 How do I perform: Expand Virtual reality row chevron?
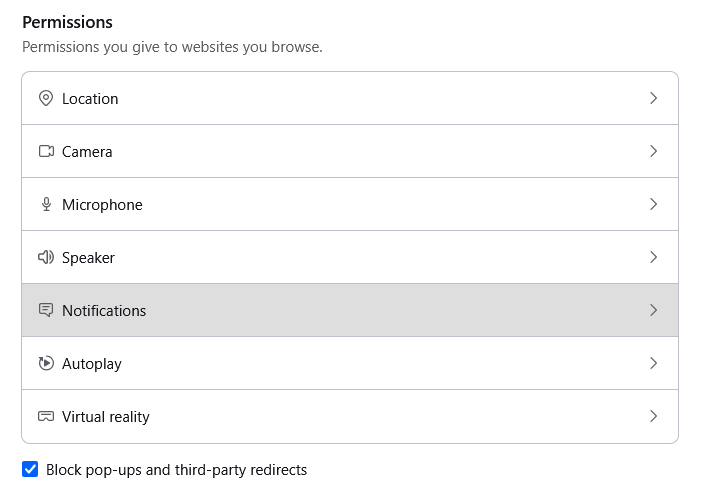(x=653, y=416)
